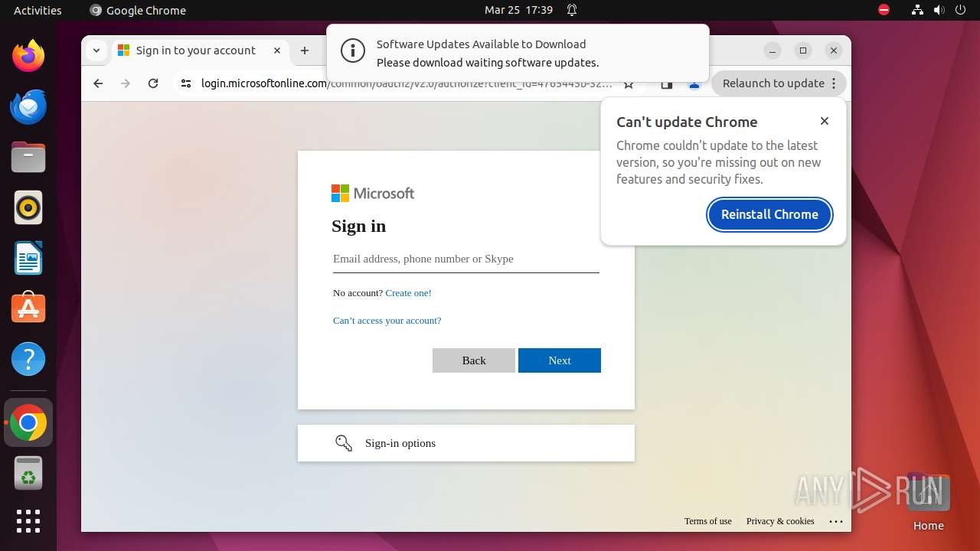
Task: Go back with Chrome's back arrow
Action: [x=98, y=83]
